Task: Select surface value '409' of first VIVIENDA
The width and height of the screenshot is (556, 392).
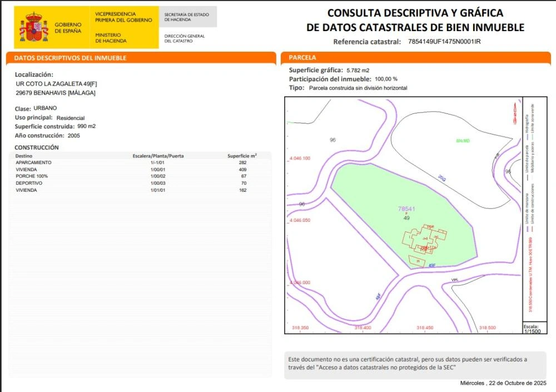Action: [x=242, y=170]
